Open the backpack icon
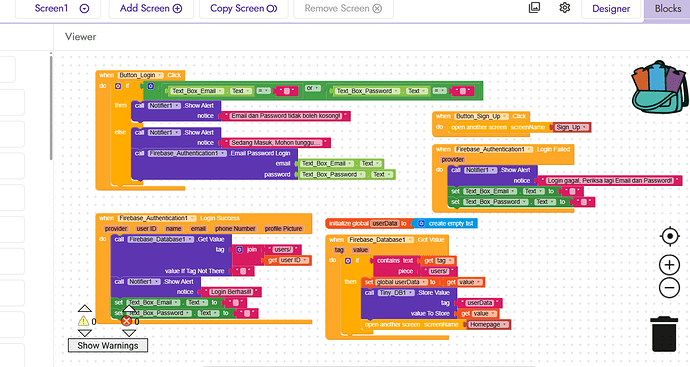690x367 pixels. pos(660,87)
